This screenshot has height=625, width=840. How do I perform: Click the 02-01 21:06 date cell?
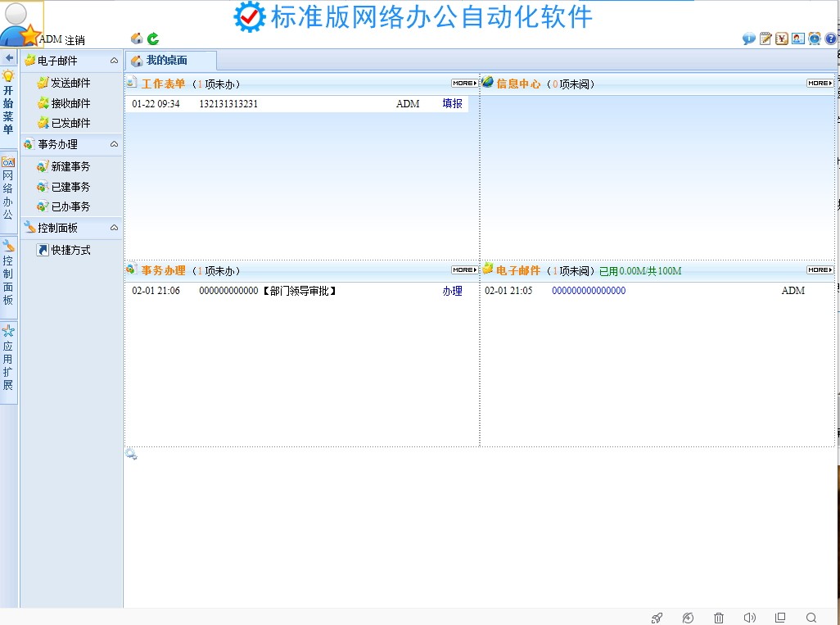click(x=156, y=291)
